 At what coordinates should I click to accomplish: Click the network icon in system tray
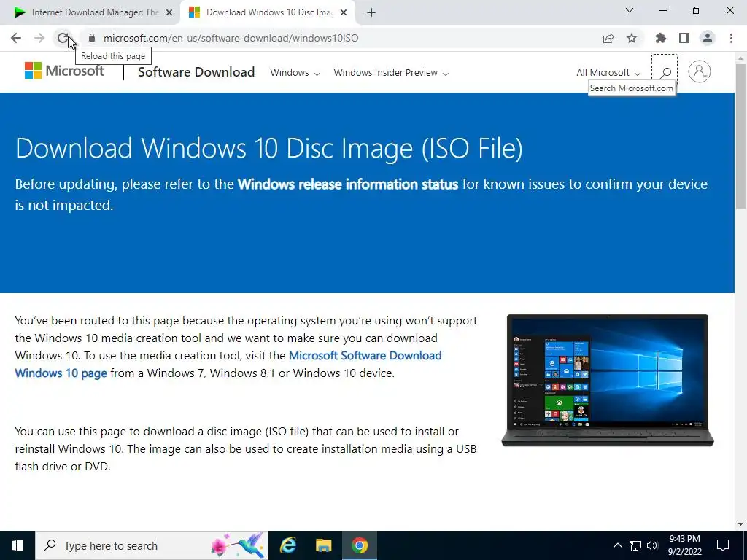[x=635, y=545]
